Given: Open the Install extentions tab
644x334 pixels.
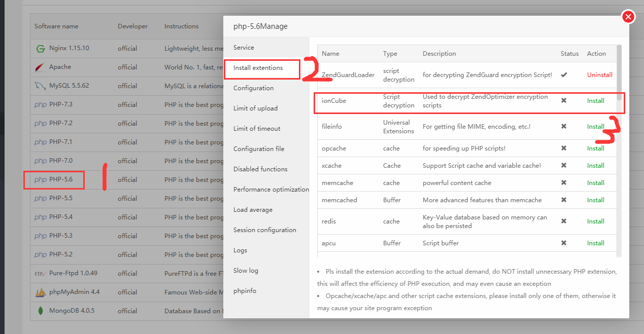Looking at the screenshot, I should (266, 67).
